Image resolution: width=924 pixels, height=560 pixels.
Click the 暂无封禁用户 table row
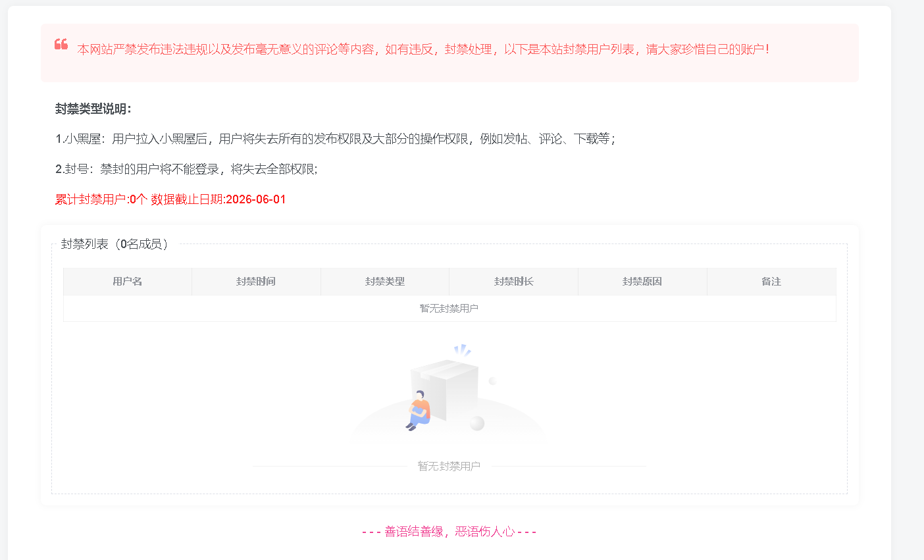(449, 308)
